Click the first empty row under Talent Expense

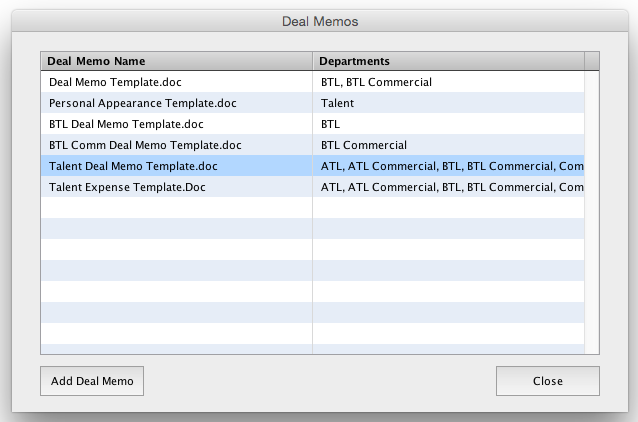click(x=312, y=208)
